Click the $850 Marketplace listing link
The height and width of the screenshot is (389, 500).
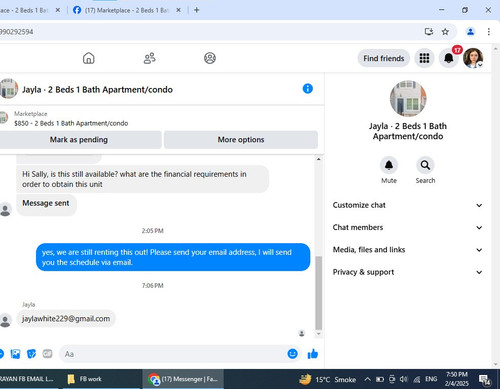click(71, 123)
